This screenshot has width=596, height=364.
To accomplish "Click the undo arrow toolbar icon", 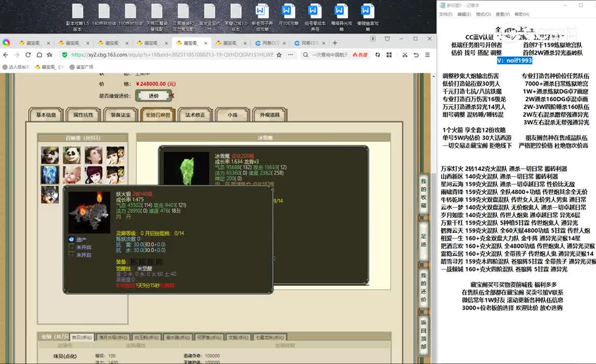I will click(x=416, y=55).
